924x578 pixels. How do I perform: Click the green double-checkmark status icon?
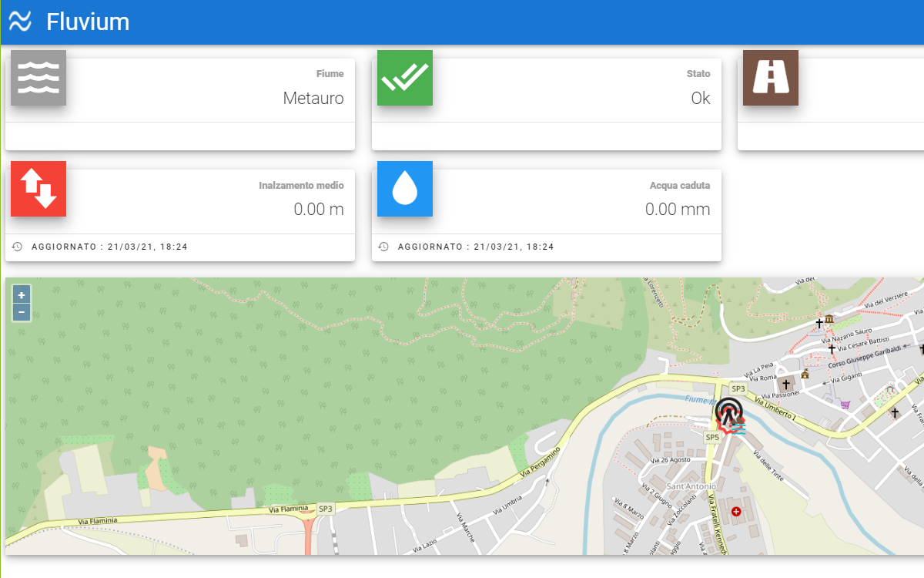click(405, 78)
